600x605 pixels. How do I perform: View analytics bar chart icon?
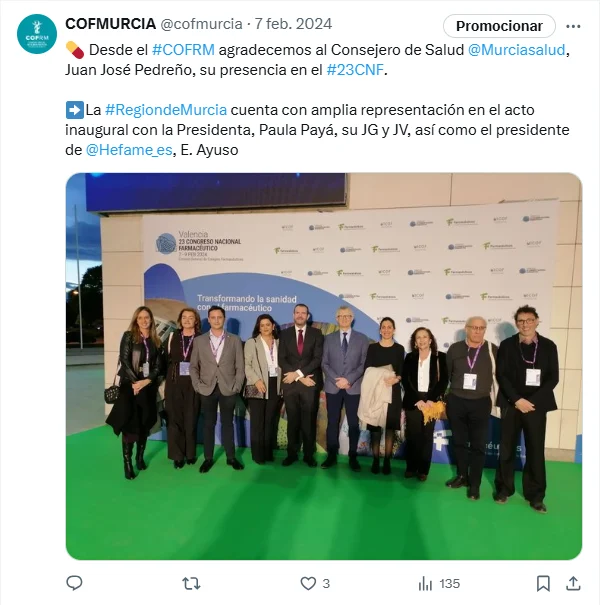(425, 583)
